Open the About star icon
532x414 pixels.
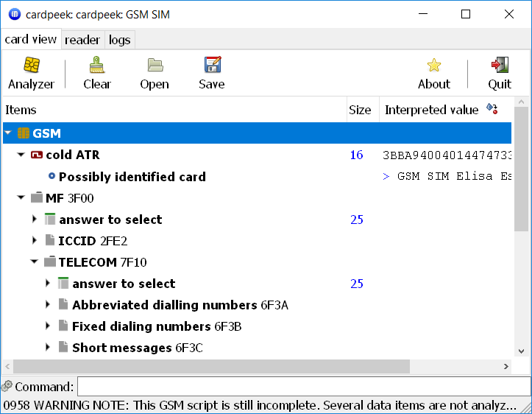[434, 66]
